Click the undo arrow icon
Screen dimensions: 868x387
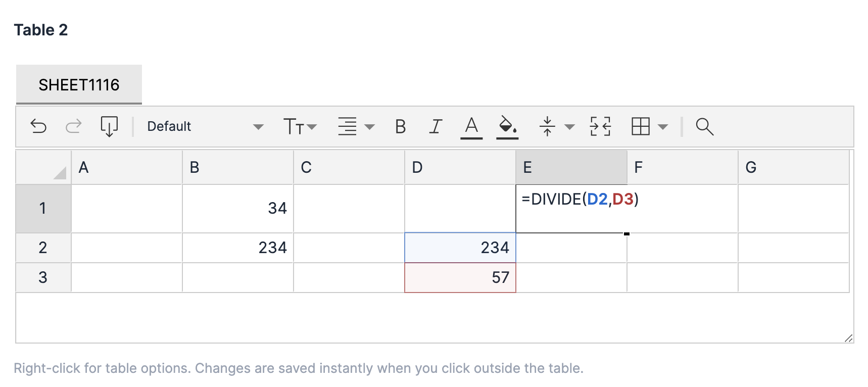click(38, 126)
